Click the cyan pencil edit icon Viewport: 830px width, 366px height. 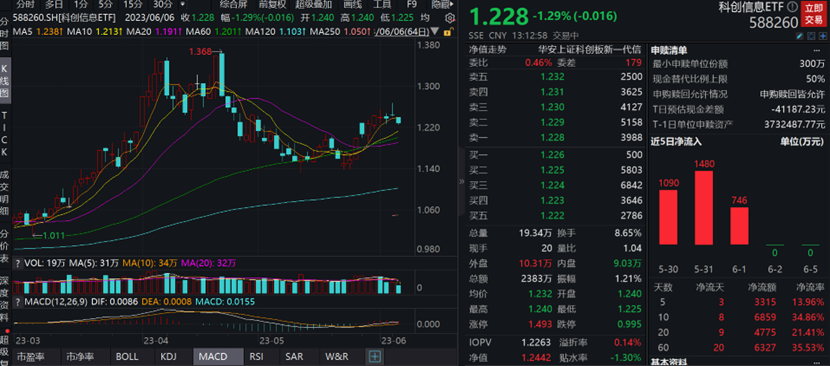[799, 35]
